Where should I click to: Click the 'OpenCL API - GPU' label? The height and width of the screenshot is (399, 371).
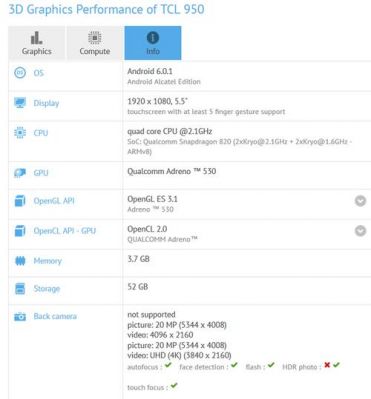coord(65,231)
